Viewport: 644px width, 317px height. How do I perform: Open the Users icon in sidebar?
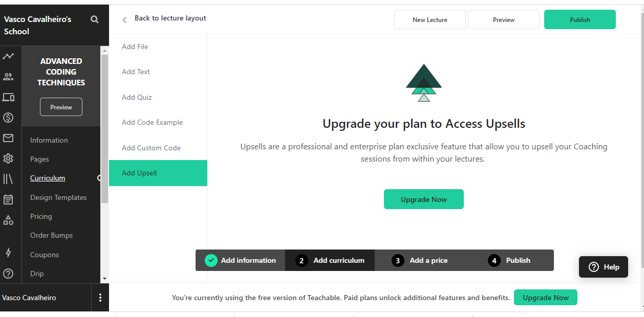click(x=8, y=77)
